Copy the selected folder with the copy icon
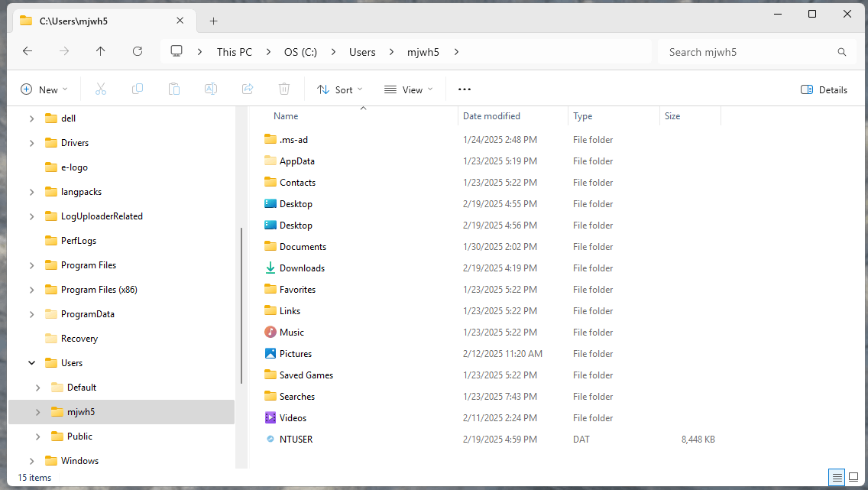The height and width of the screenshot is (490, 868). click(x=138, y=89)
